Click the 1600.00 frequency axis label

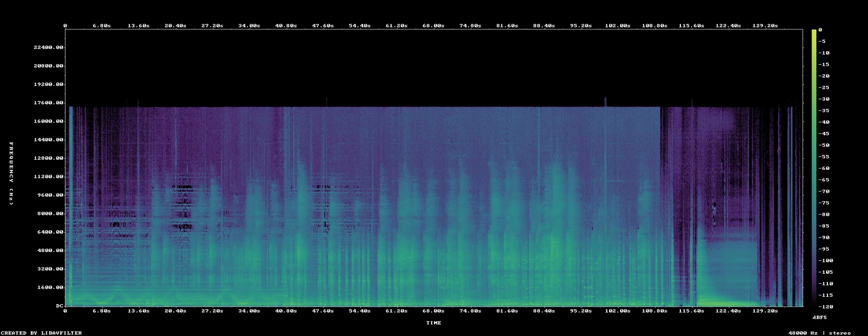pos(51,287)
